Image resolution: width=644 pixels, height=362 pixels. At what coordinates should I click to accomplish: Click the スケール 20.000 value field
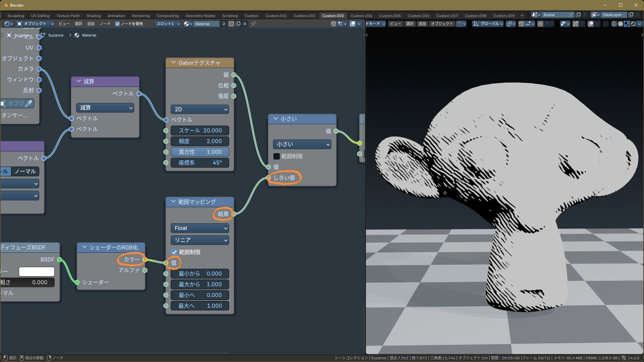[x=200, y=130]
